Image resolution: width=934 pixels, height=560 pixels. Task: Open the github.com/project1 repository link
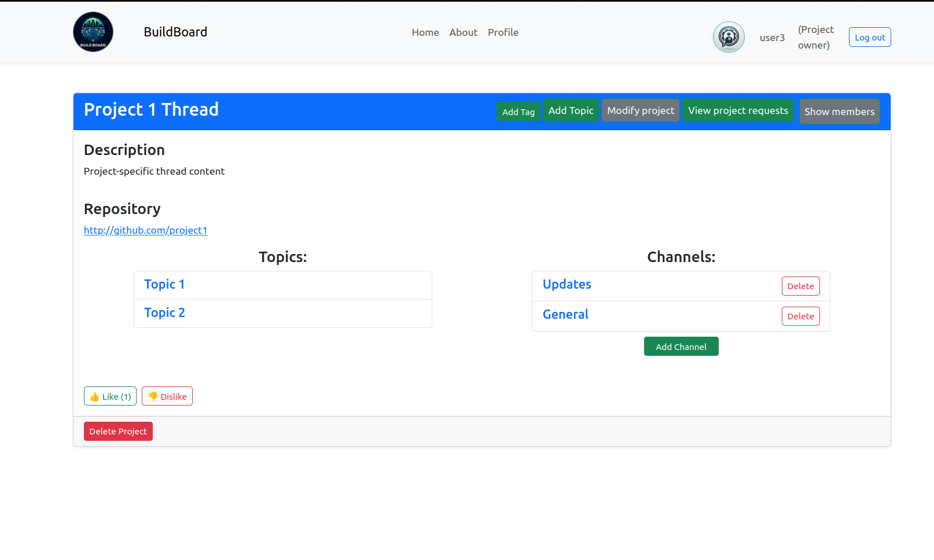coord(145,230)
